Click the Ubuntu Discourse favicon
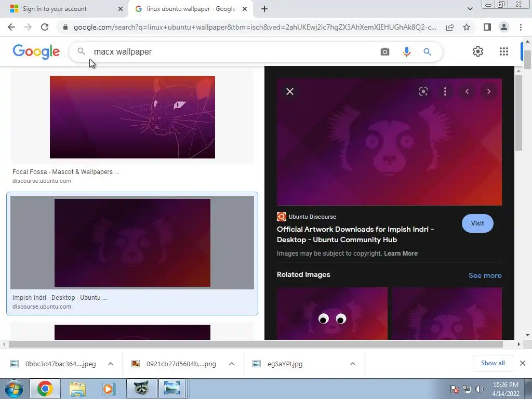This screenshot has height=399, width=532. point(281,217)
